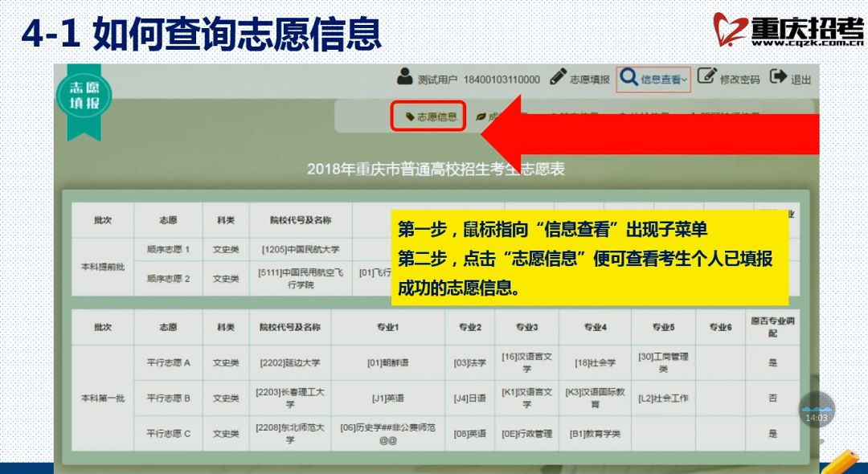868x474 pixels.
Task: Select 志愿信息 from the submenu
Action: coord(435,116)
